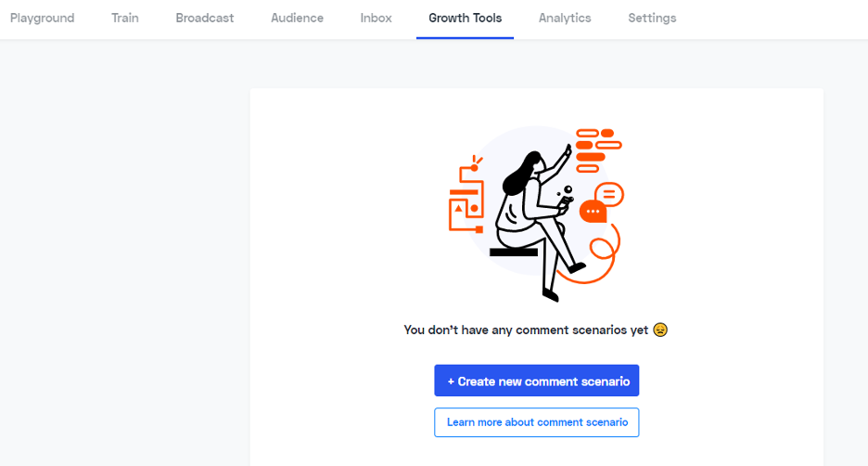Viewport: 868px width, 466px height.
Task: Click the plus sign on Create button
Action: (451, 382)
